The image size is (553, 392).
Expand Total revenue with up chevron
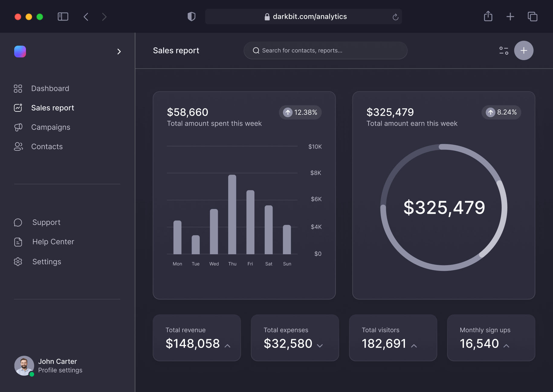coord(228,346)
